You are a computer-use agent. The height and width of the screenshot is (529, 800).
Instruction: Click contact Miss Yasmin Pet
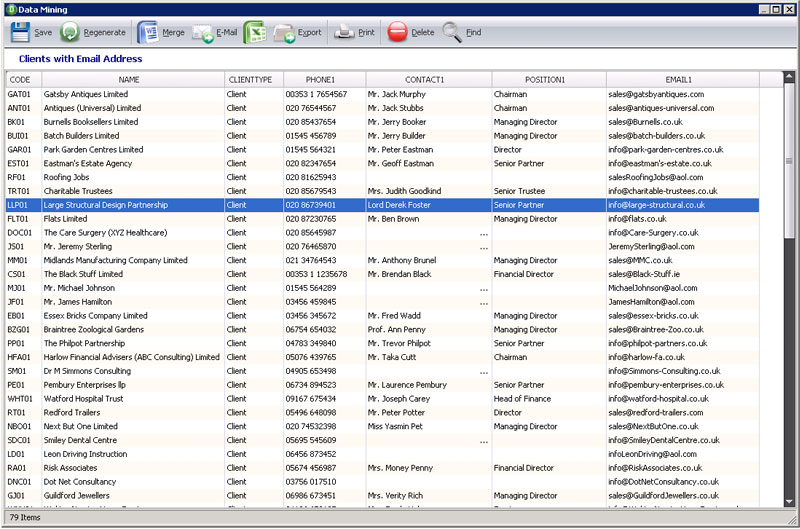point(395,426)
